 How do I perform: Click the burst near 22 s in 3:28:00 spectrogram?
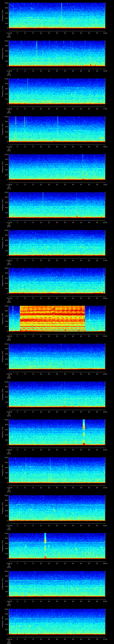pyautogui.click(x=45, y=546)
